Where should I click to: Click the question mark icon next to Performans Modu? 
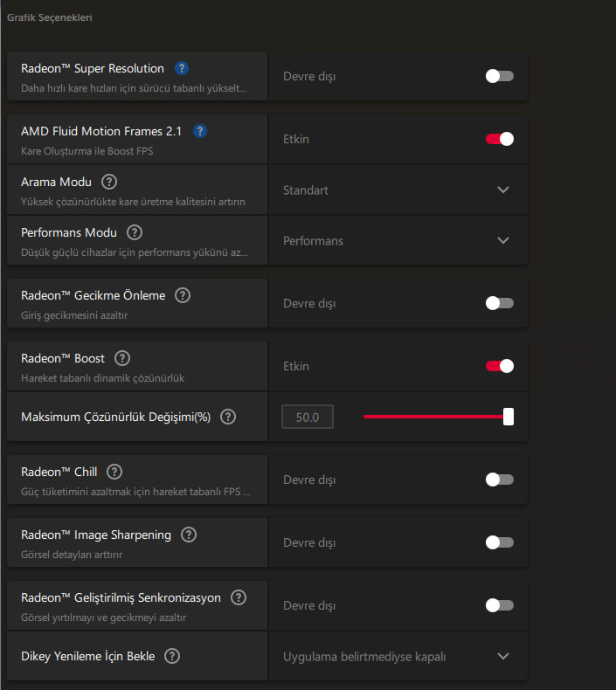click(135, 232)
